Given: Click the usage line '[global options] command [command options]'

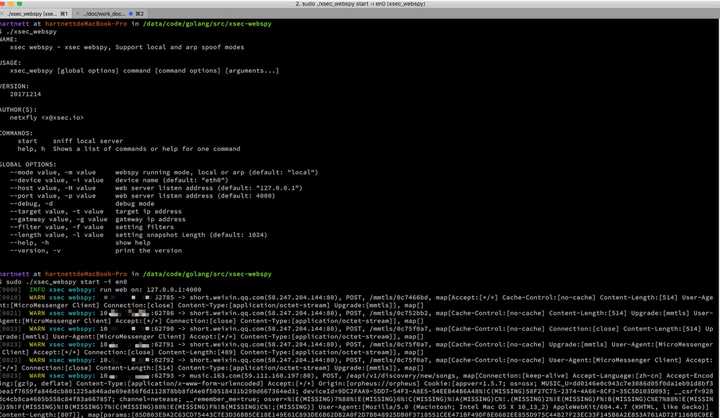Looking at the screenshot, I should [x=139, y=71].
